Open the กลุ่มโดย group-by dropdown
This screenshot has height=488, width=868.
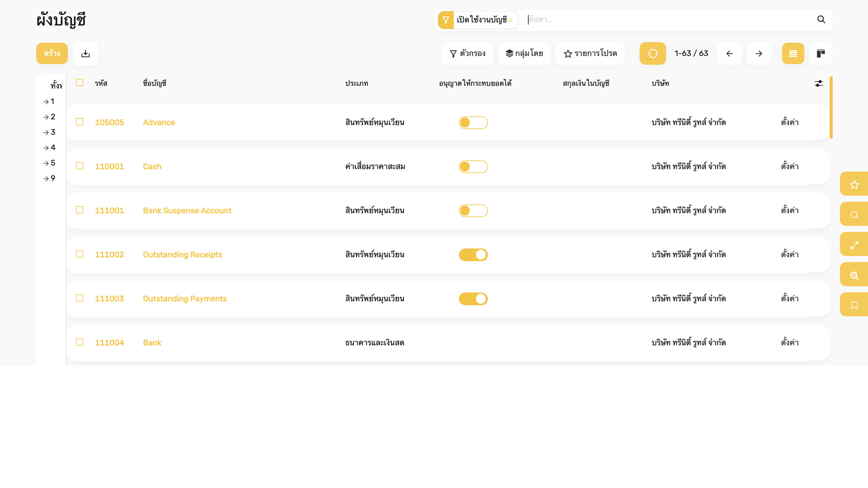point(524,54)
